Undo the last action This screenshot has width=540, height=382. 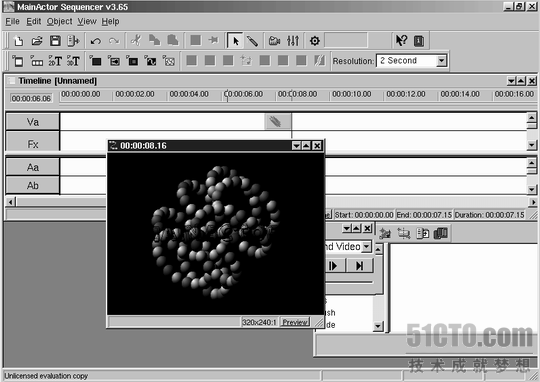click(96, 41)
